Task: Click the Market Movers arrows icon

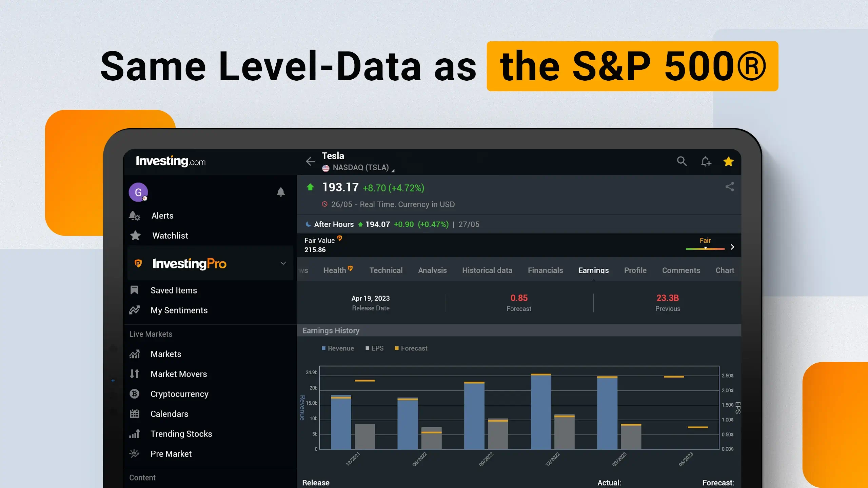Action: point(135,374)
